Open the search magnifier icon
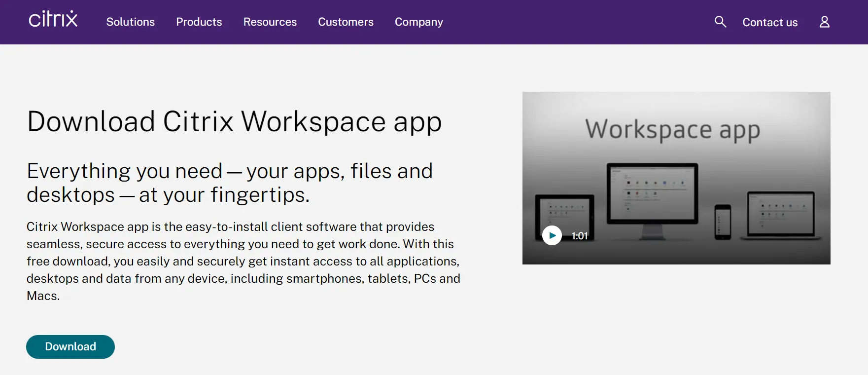This screenshot has height=375, width=868. (x=720, y=22)
